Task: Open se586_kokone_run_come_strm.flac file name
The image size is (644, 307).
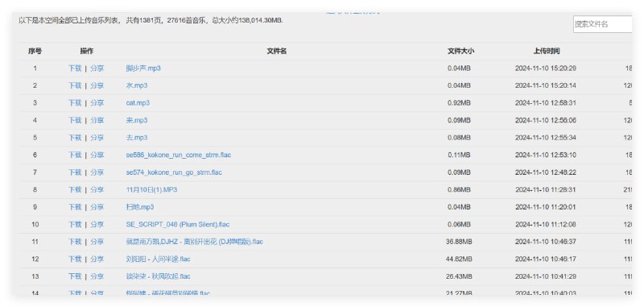Action: (179, 155)
